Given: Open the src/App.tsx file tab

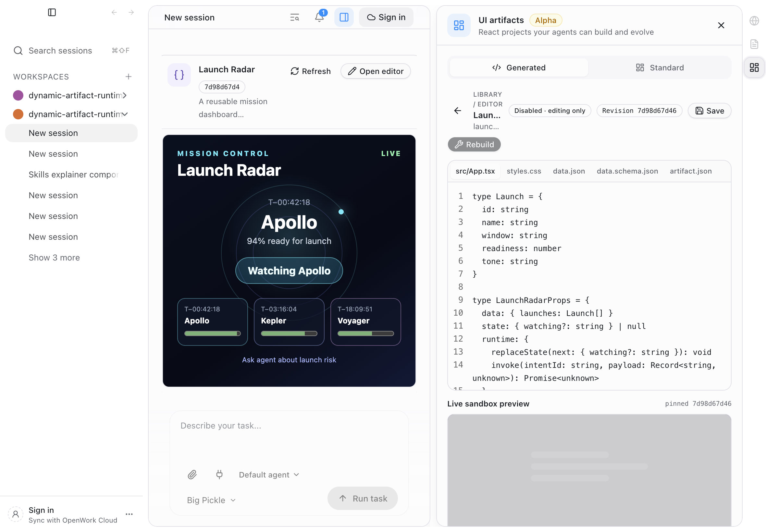Looking at the screenshot, I should click(x=475, y=171).
